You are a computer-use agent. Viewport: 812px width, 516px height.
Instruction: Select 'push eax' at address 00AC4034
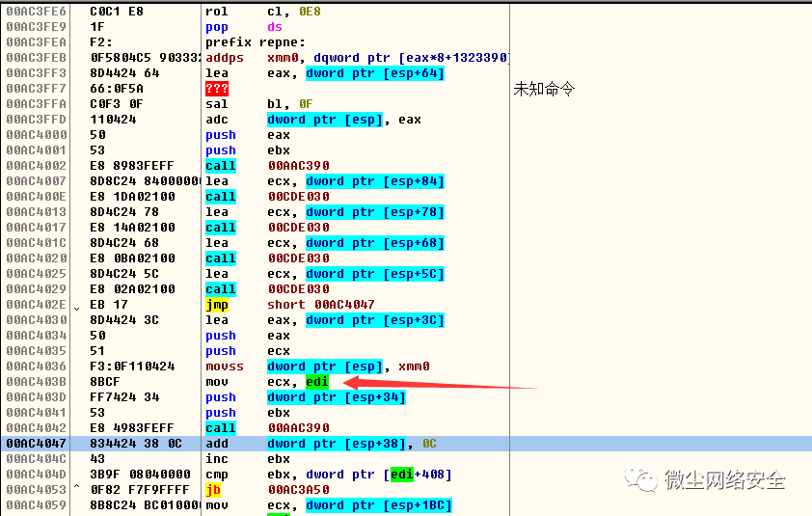coord(248,336)
